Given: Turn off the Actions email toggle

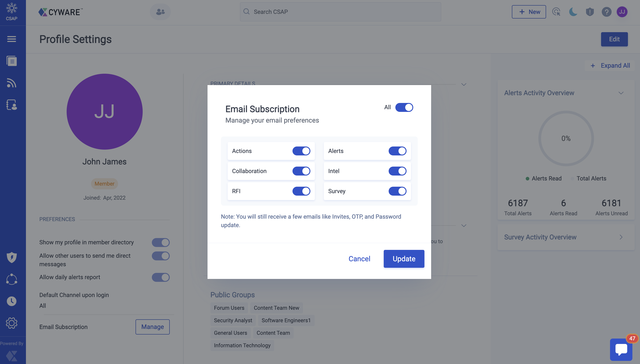Looking at the screenshot, I should [301, 151].
